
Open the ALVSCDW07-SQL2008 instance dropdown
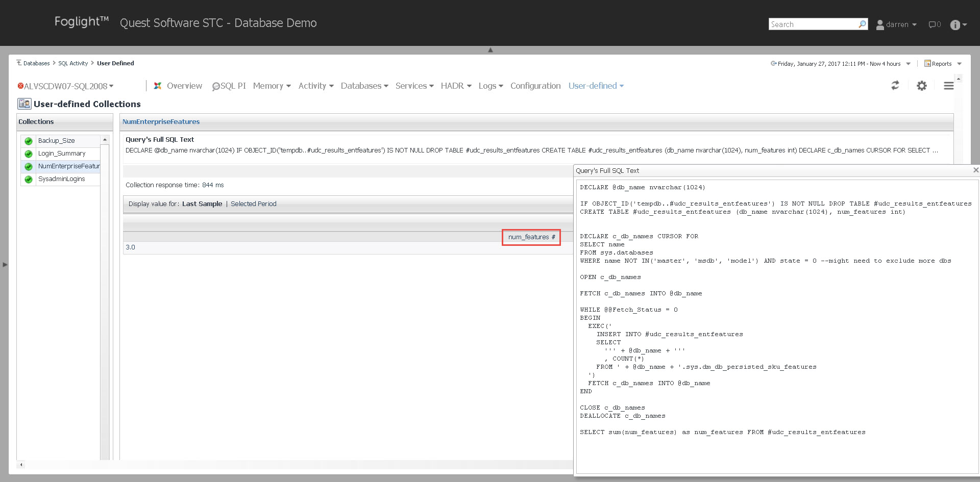66,86
